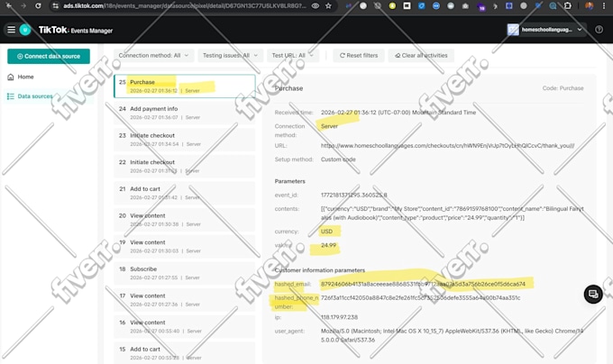
Task: Click the 'Code: Purchase' label
Action: [563, 88]
